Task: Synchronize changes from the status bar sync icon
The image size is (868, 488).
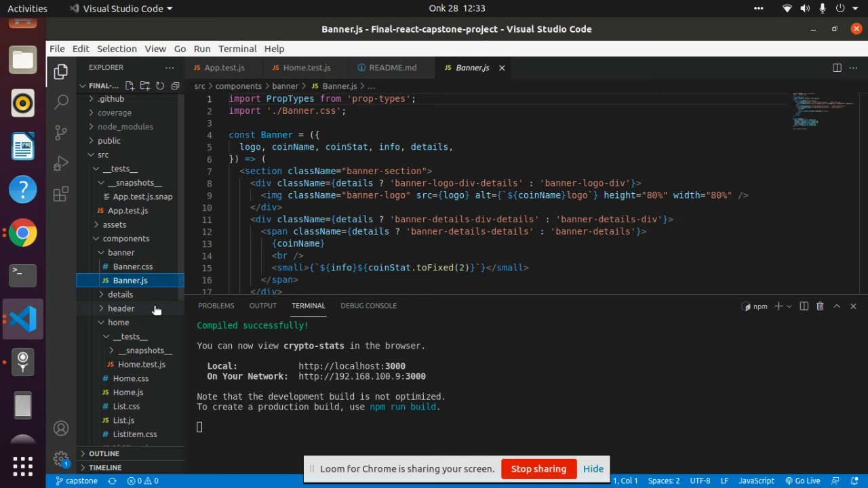Action: point(111,481)
